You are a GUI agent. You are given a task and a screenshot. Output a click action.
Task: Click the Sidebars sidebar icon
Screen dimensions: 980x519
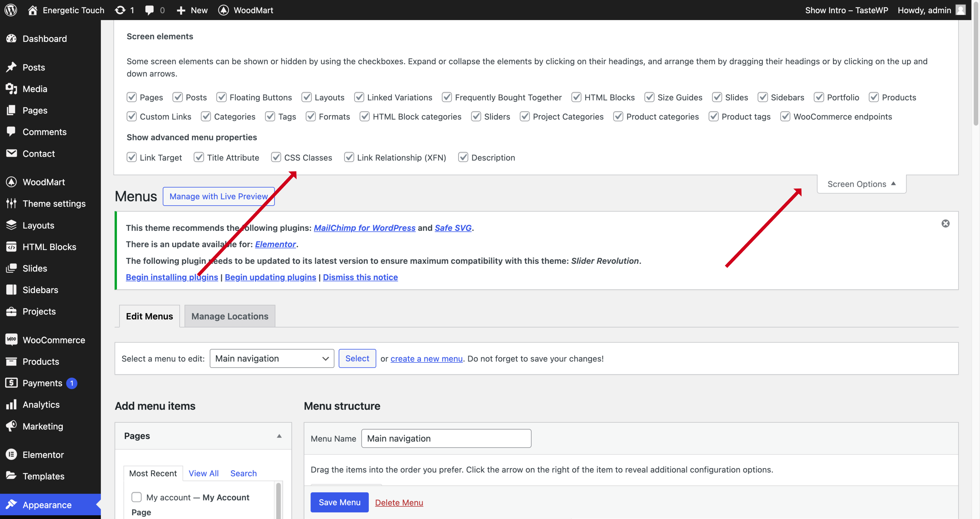(11, 290)
